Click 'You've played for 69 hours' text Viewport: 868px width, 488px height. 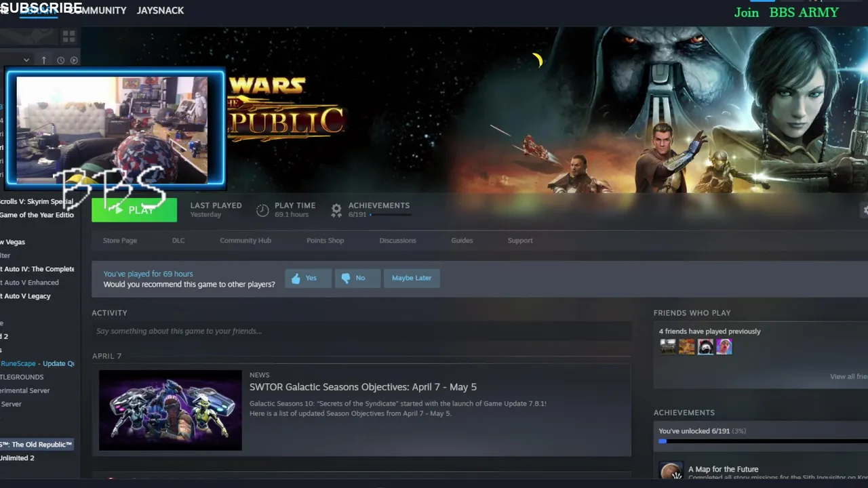[148, 274]
